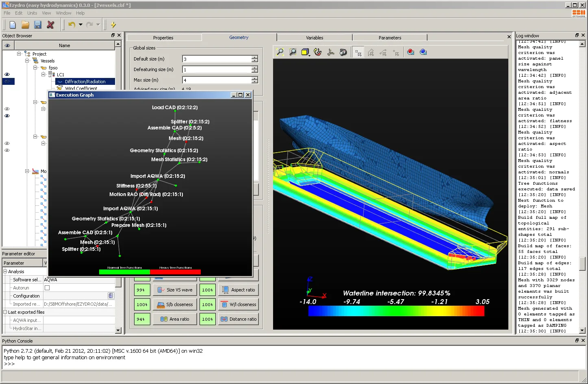Click the Default size input field
588x384 pixels.
coord(217,59)
